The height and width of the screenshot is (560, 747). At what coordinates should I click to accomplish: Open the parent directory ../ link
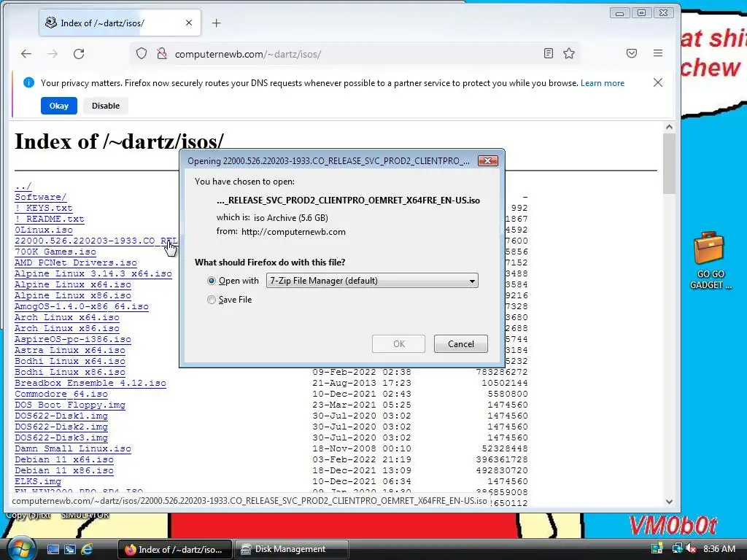click(x=23, y=186)
